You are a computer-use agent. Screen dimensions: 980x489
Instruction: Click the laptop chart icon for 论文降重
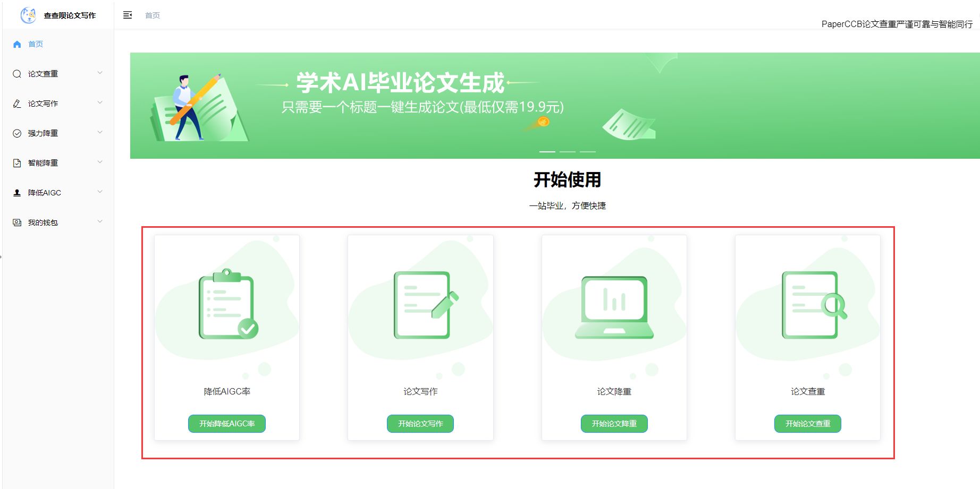click(614, 307)
